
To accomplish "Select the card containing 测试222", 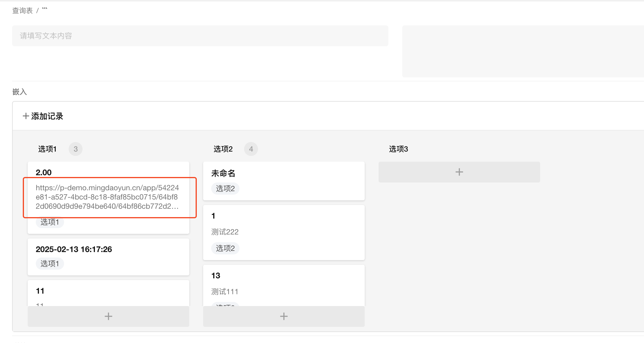I will [225, 232].
